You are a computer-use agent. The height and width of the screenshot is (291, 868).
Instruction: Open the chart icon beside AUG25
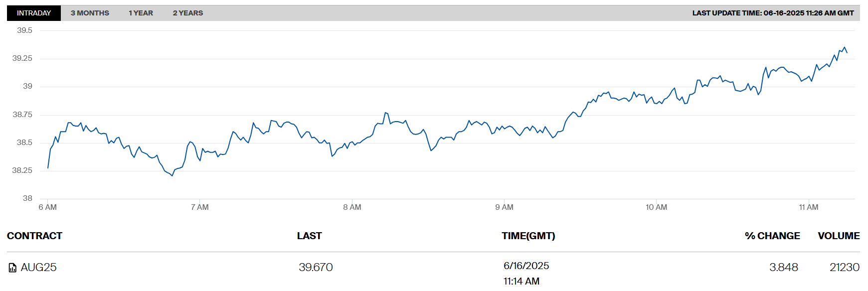(x=12, y=268)
